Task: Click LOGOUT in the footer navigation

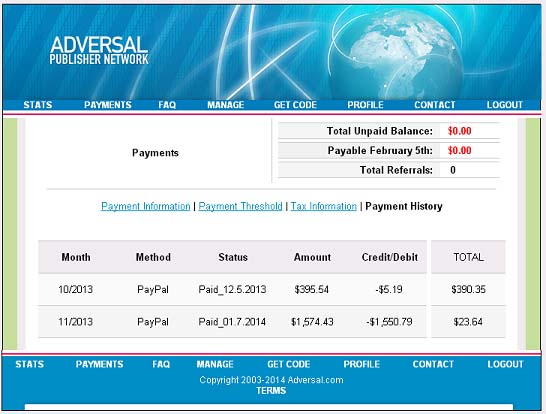Action: (505, 364)
